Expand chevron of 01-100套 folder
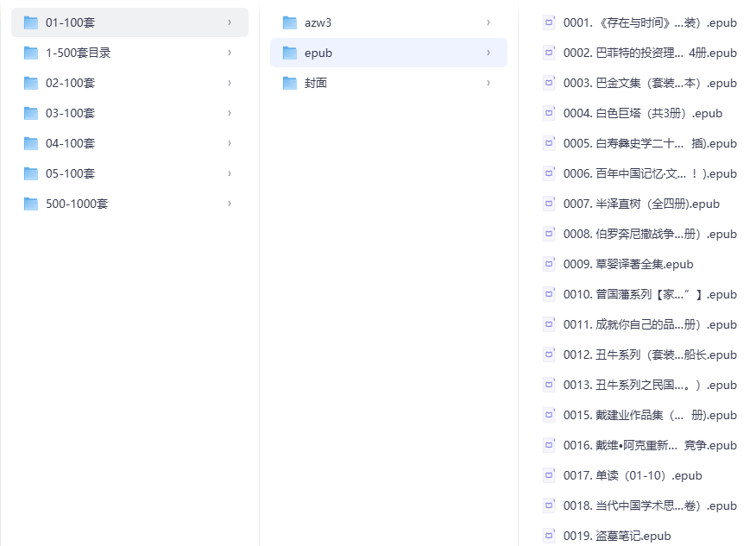Image resolution: width=756 pixels, height=546 pixels. [x=230, y=22]
